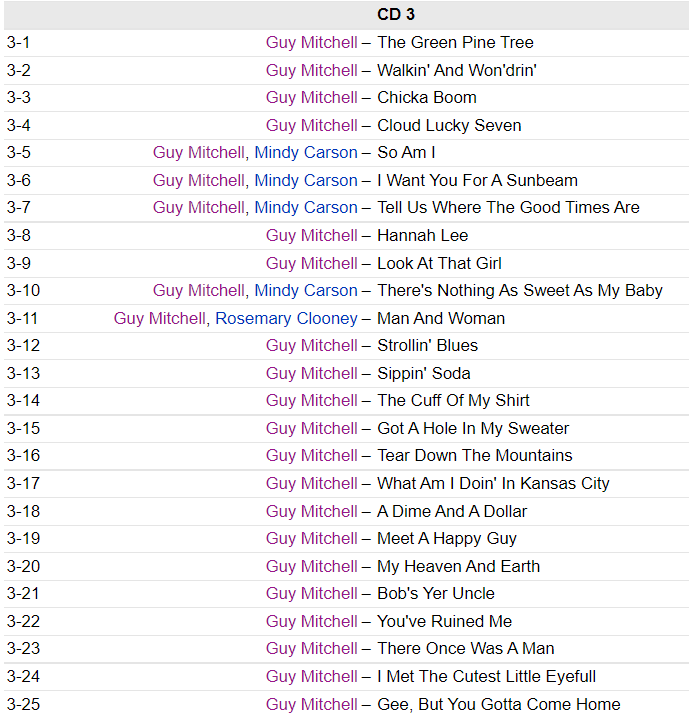Open Mindy Carson link on track 3-7
The width and height of the screenshot is (689, 719).
coord(306,208)
